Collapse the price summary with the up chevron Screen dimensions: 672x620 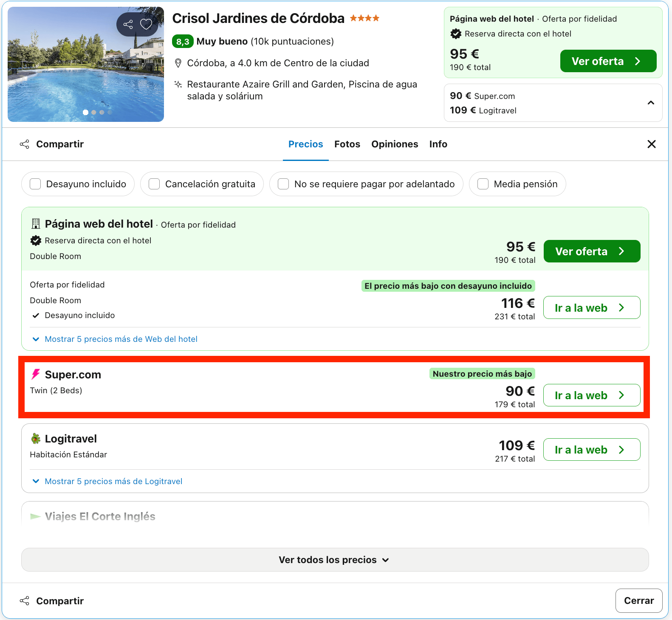click(x=651, y=103)
